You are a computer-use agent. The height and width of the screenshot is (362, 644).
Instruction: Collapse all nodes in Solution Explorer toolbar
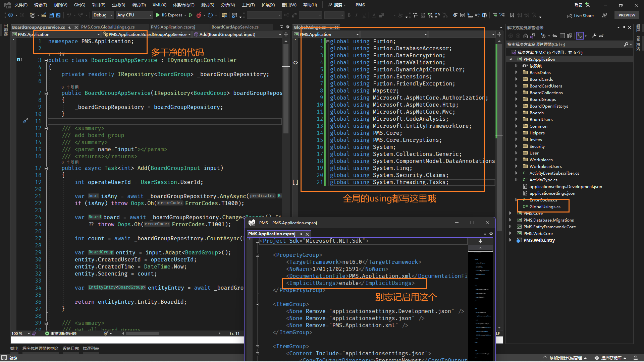562,36
